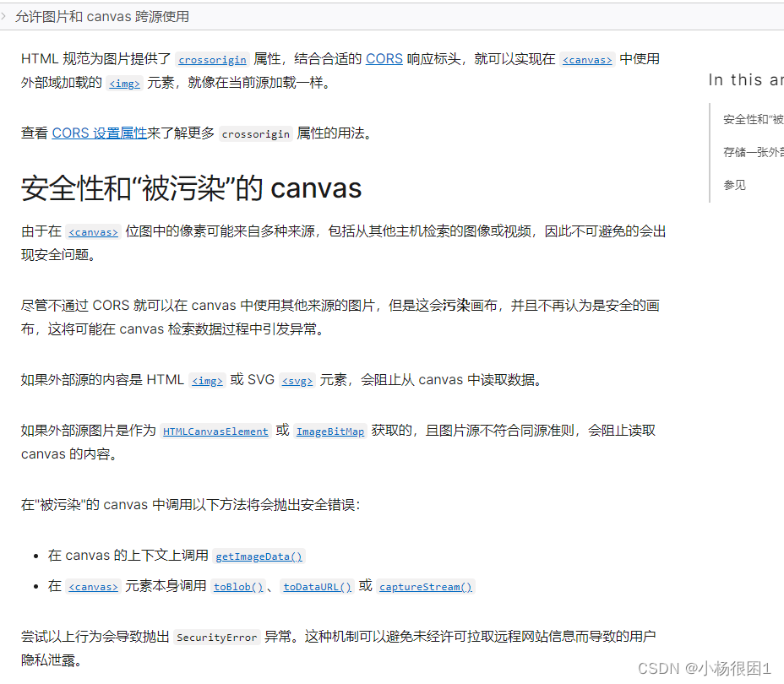The height and width of the screenshot is (684, 784).
Task: Click the <img> element link in first paragraph
Action: [x=123, y=84]
